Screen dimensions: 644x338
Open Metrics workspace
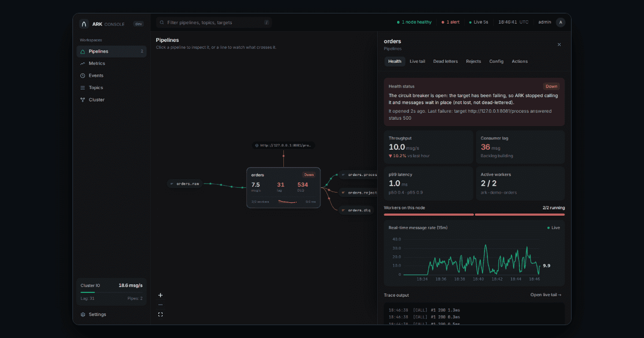[x=112, y=63]
